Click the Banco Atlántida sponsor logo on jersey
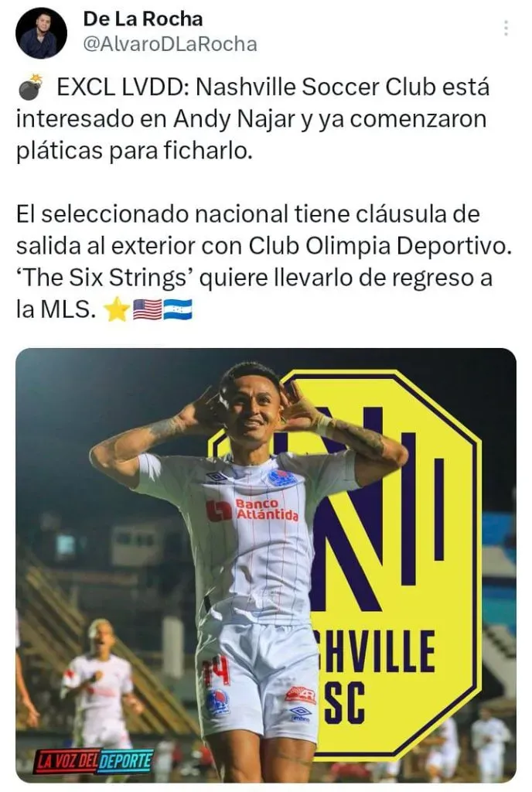Screen dimensions: 532x792 [252, 510]
